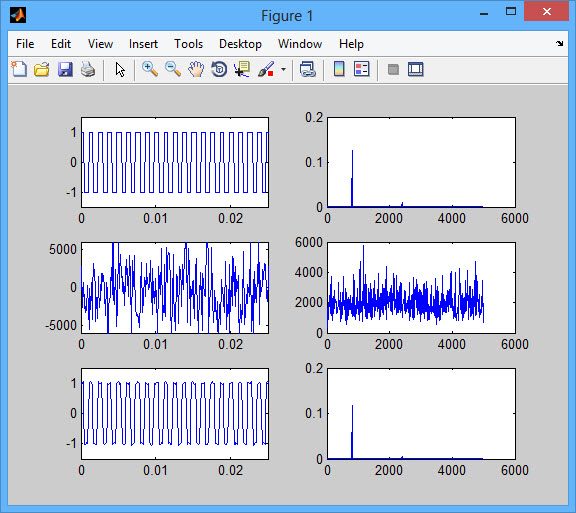Expand the Brush tool color dropdown arrow
This screenshot has width=576, height=513.
(x=283, y=69)
